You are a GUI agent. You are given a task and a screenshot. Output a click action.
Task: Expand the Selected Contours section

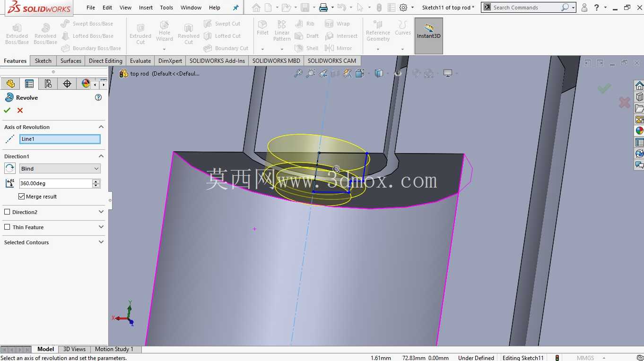click(x=101, y=242)
